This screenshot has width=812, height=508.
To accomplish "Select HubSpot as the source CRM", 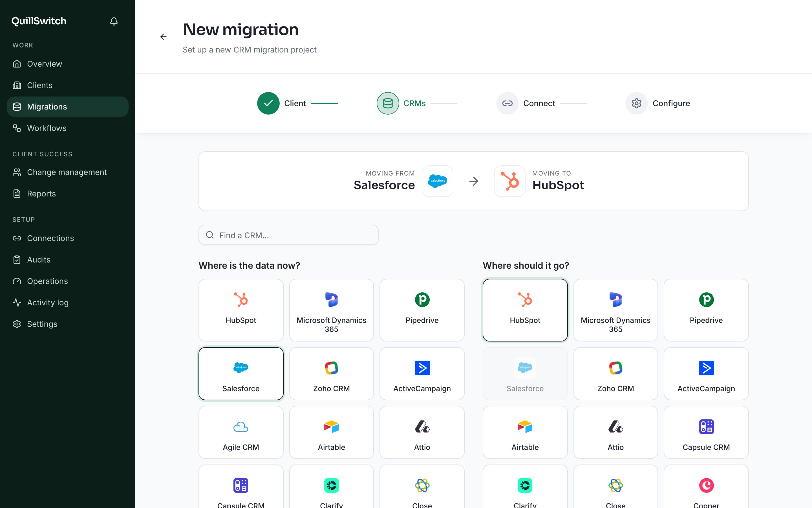I will pos(241,310).
